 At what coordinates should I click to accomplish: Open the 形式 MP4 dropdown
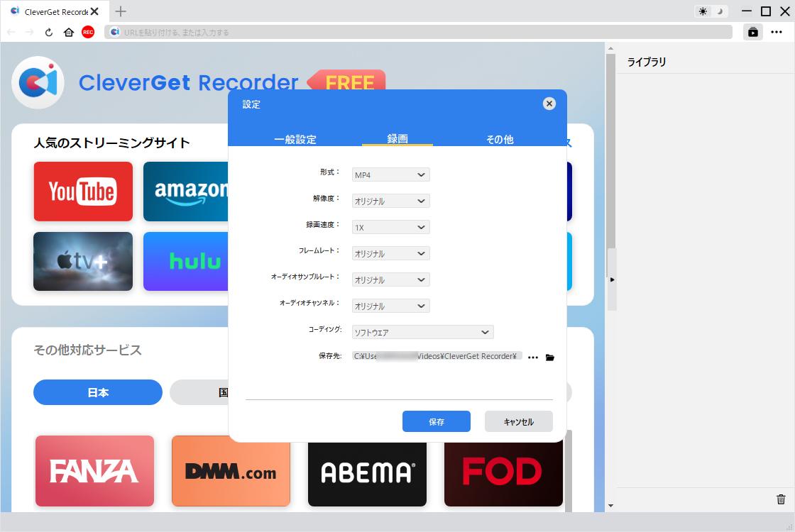pos(391,174)
